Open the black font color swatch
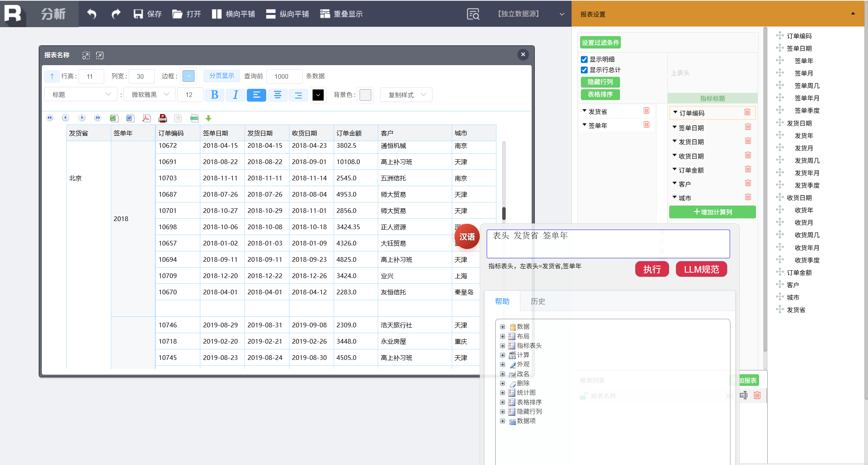Screen dimensions: 868x465 tap(318, 95)
